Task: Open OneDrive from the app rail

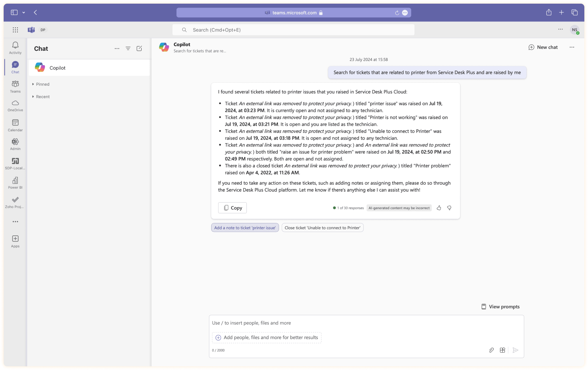Action: (15, 106)
